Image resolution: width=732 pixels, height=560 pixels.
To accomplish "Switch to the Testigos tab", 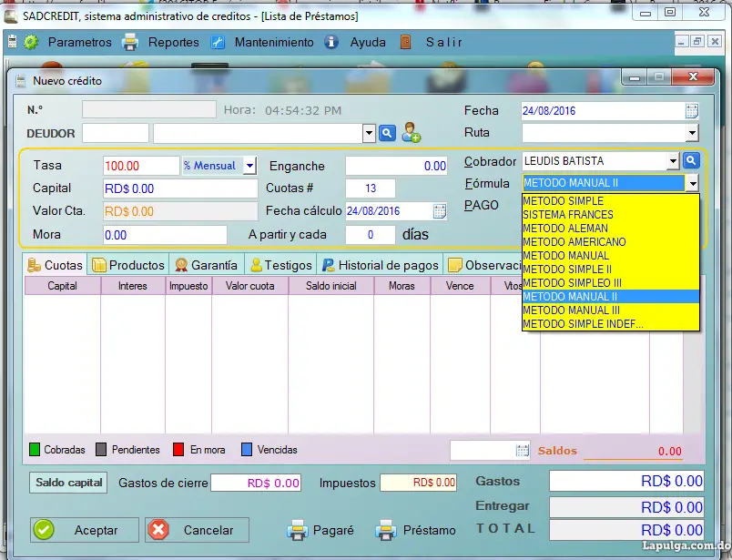I will tap(281, 265).
